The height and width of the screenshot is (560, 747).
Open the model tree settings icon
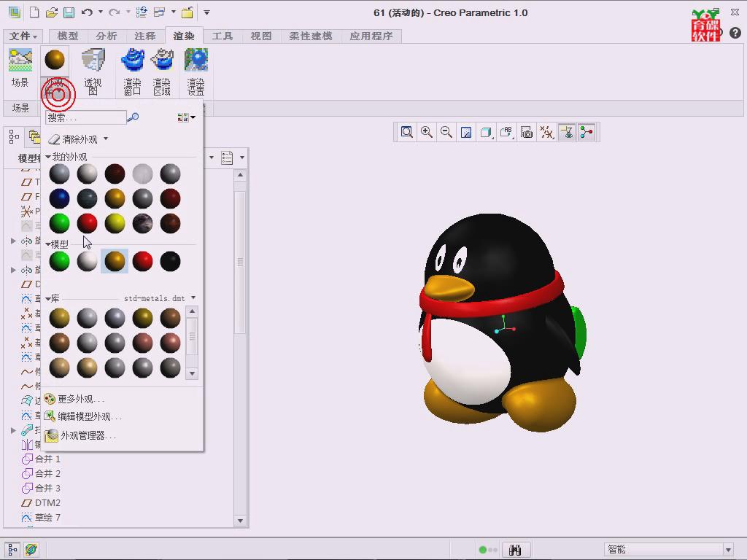227,157
